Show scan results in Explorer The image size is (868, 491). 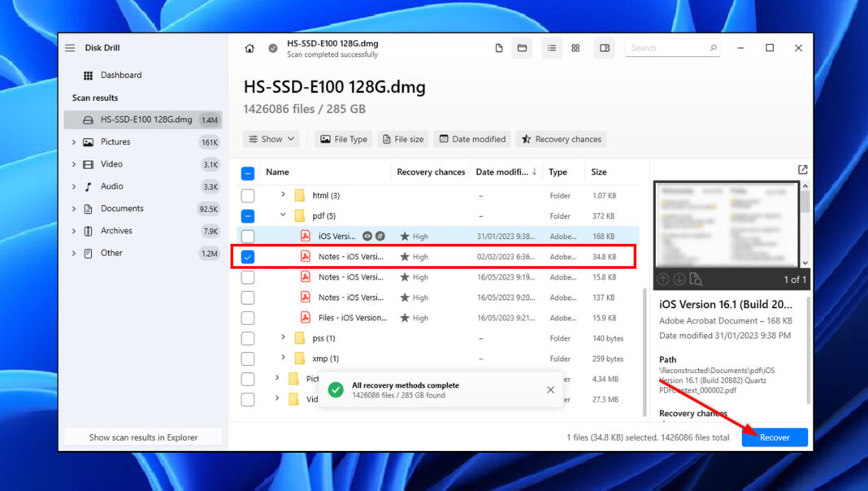coord(142,437)
